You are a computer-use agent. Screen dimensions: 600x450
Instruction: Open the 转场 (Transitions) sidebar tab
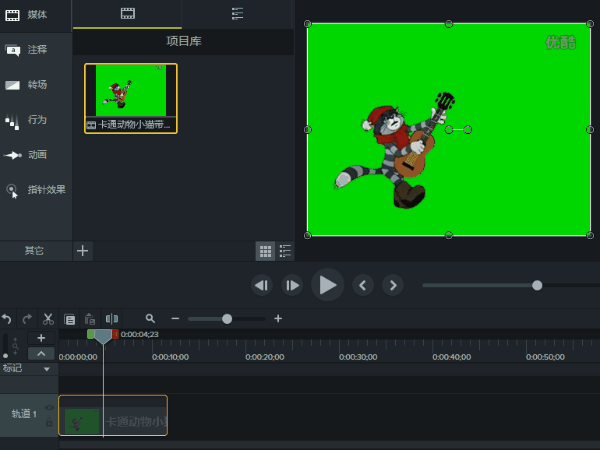point(35,85)
